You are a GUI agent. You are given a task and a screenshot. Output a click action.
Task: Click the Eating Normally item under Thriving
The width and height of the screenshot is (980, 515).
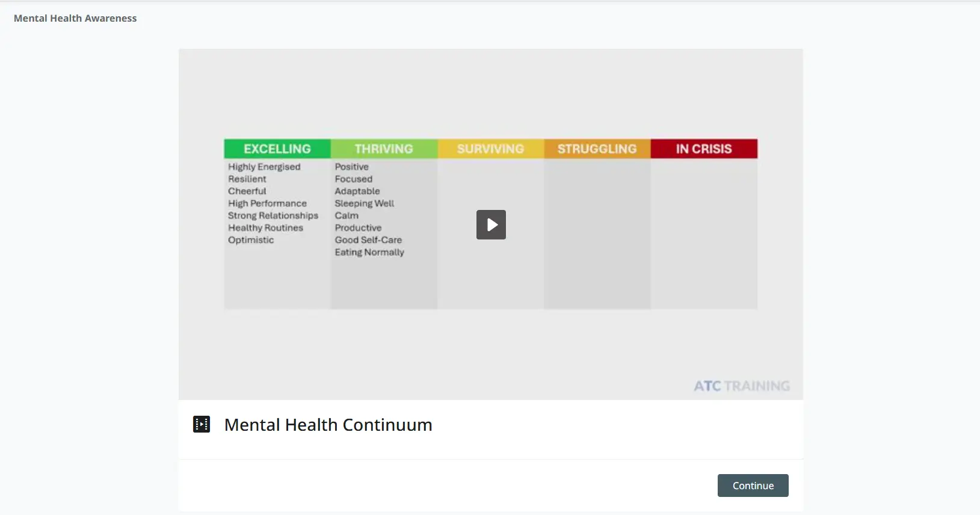tap(369, 252)
